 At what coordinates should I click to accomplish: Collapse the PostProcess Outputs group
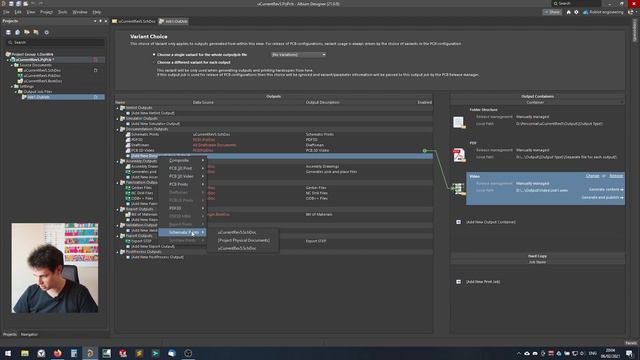pos(118,252)
